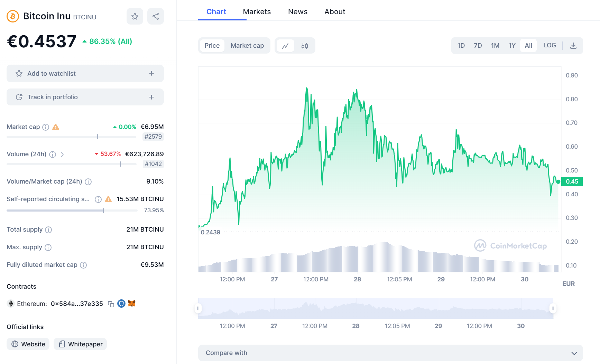Open the Markets tab
600x364 pixels.
[257, 12]
